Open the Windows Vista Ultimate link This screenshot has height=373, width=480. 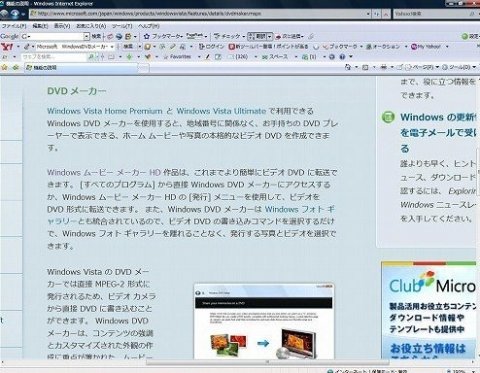[221, 111]
